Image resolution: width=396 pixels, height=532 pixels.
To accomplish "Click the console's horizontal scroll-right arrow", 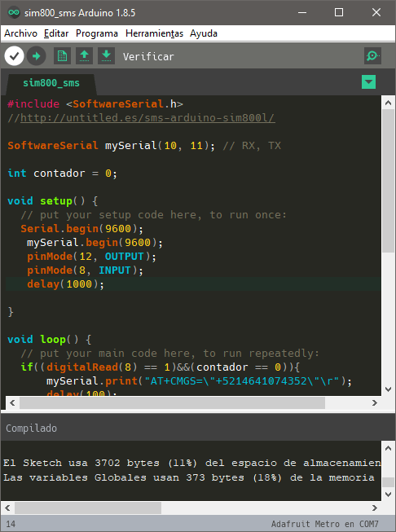I will [x=375, y=508].
